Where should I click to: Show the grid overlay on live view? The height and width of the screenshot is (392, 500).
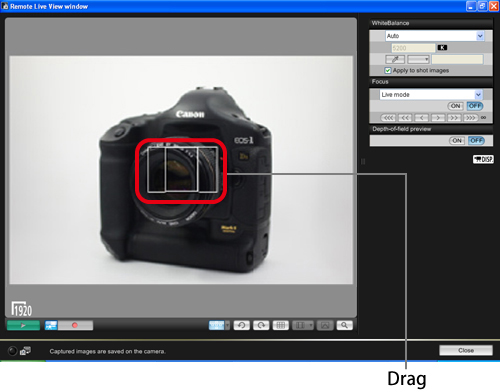[x=281, y=325]
